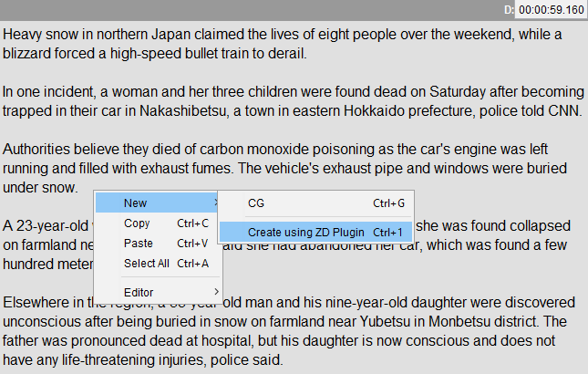Image resolution: width=588 pixels, height=374 pixels.
Task: Select the CG submenu entry
Action: [256, 203]
